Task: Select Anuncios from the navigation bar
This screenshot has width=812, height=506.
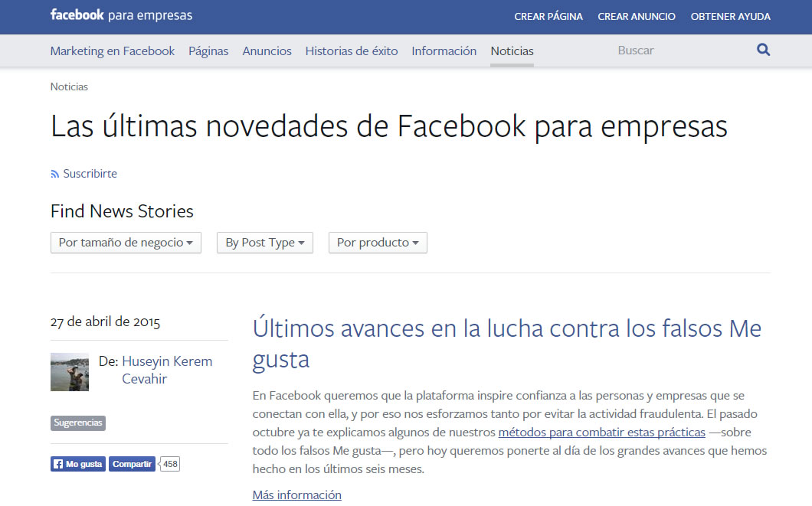Action: (x=267, y=51)
